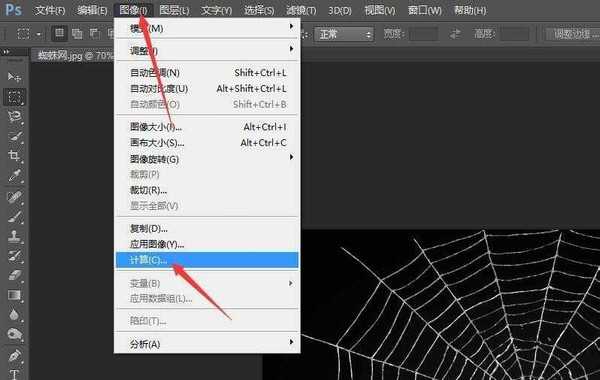Choose New selection mode in options bar
This screenshot has height=380, width=600.
coord(60,34)
